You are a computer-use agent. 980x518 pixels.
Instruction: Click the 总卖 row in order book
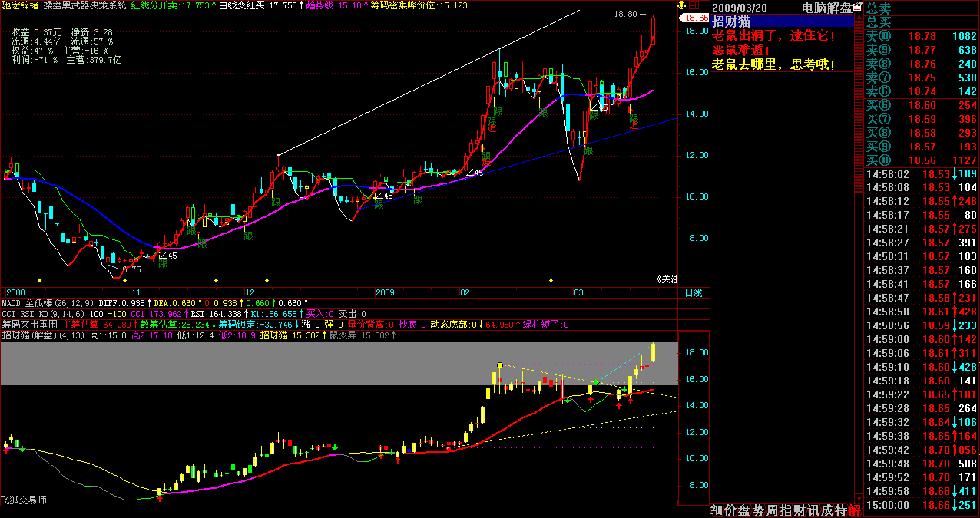(x=922, y=8)
